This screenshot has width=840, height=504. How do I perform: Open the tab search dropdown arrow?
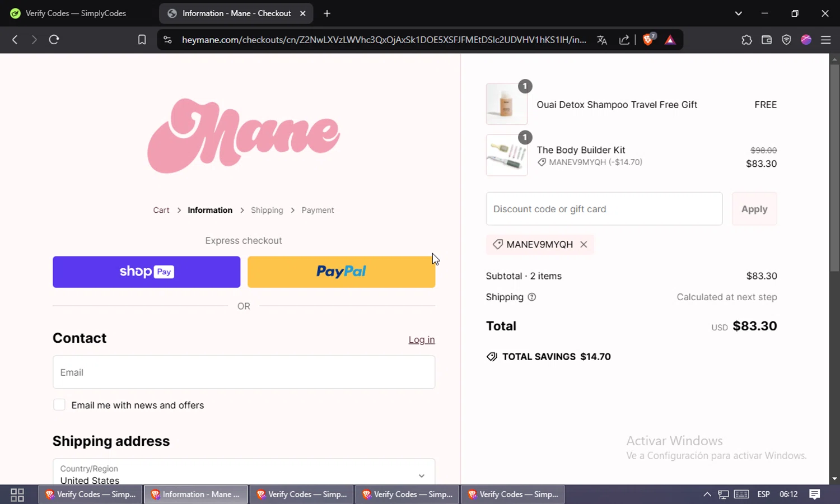coord(738,13)
